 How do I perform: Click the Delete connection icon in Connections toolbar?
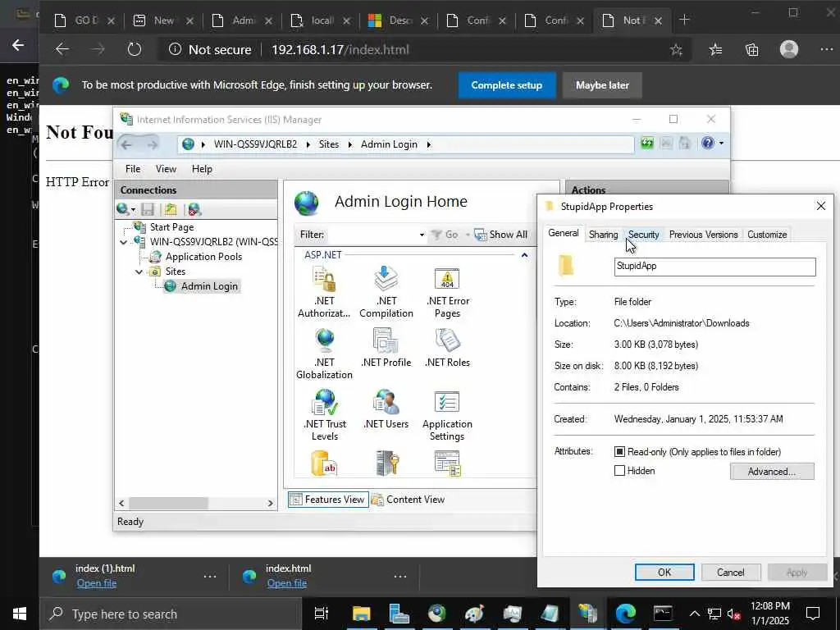click(x=194, y=209)
